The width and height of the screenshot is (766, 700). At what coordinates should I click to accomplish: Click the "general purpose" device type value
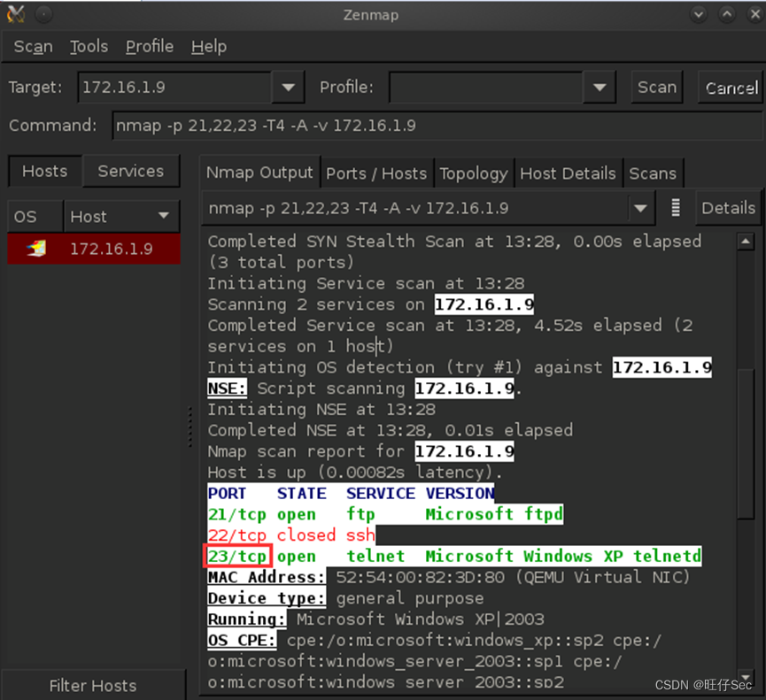[410, 598]
